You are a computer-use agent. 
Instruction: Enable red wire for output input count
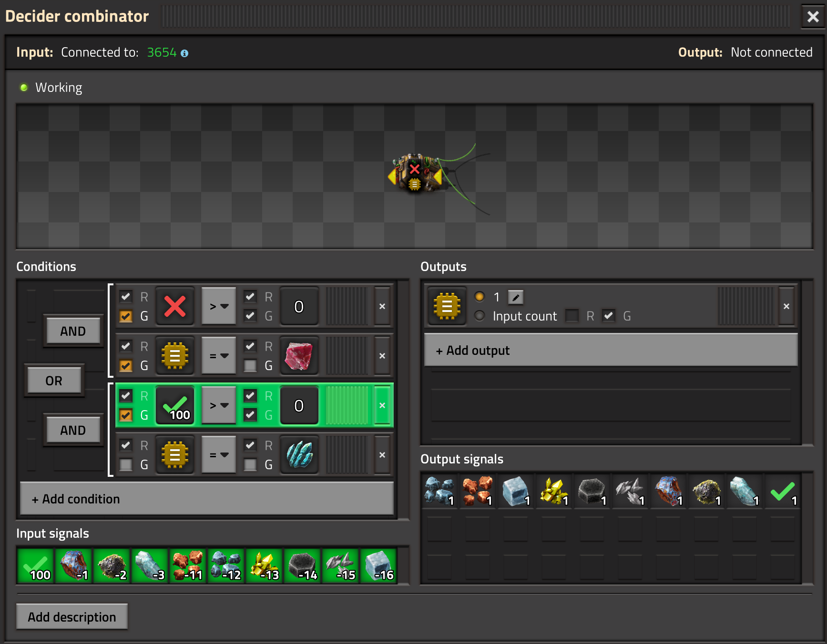click(x=572, y=316)
